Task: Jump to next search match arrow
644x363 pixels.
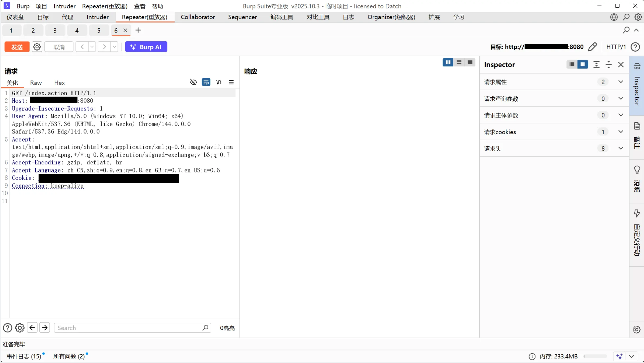Action: coord(45,327)
